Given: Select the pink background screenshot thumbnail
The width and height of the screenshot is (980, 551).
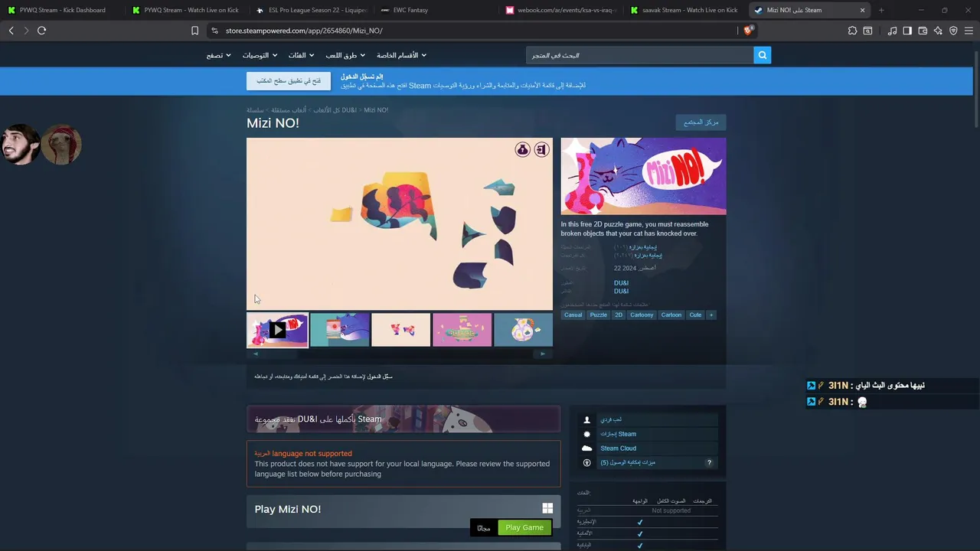Looking at the screenshot, I should (462, 330).
